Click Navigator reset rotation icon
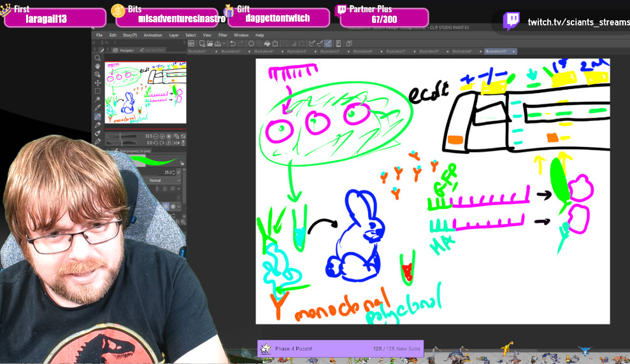 (169, 143)
